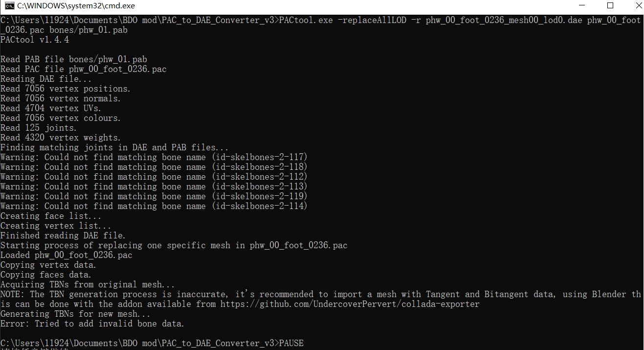Minimize the cmd.exe window
This screenshot has width=644, height=350.
click(x=582, y=6)
